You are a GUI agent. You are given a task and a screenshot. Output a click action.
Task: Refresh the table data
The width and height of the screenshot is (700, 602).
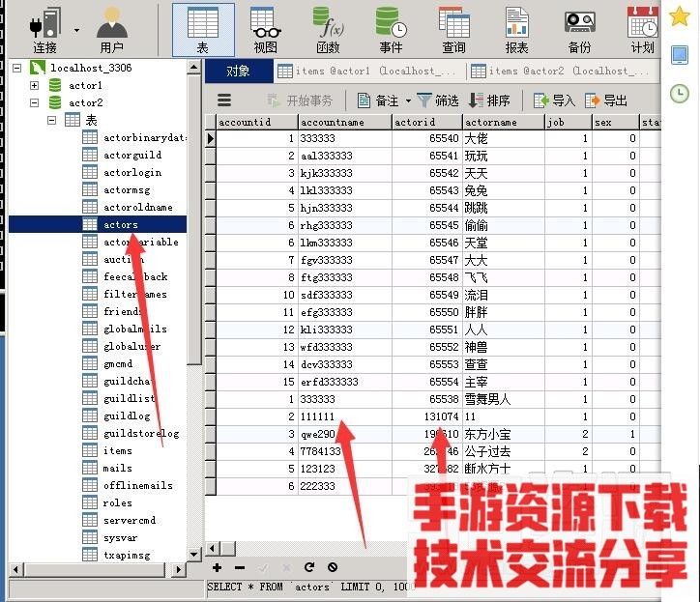click(x=309, y=567)
